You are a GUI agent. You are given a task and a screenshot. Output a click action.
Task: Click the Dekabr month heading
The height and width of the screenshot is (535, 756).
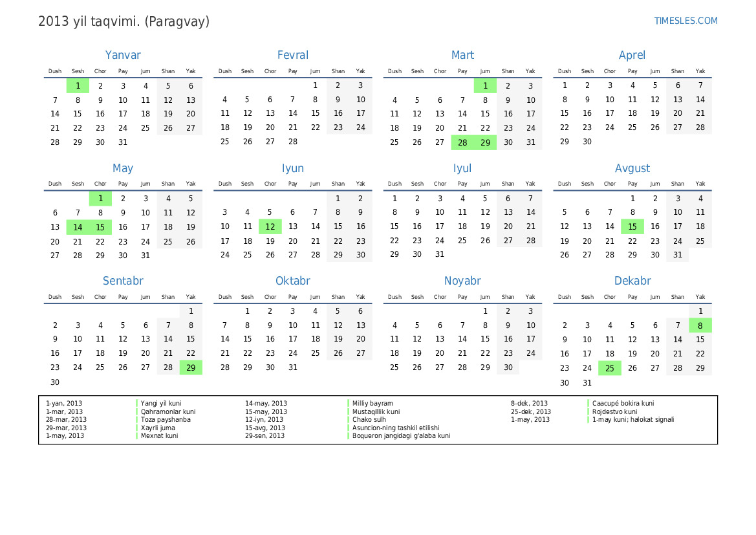pos(632,281)
